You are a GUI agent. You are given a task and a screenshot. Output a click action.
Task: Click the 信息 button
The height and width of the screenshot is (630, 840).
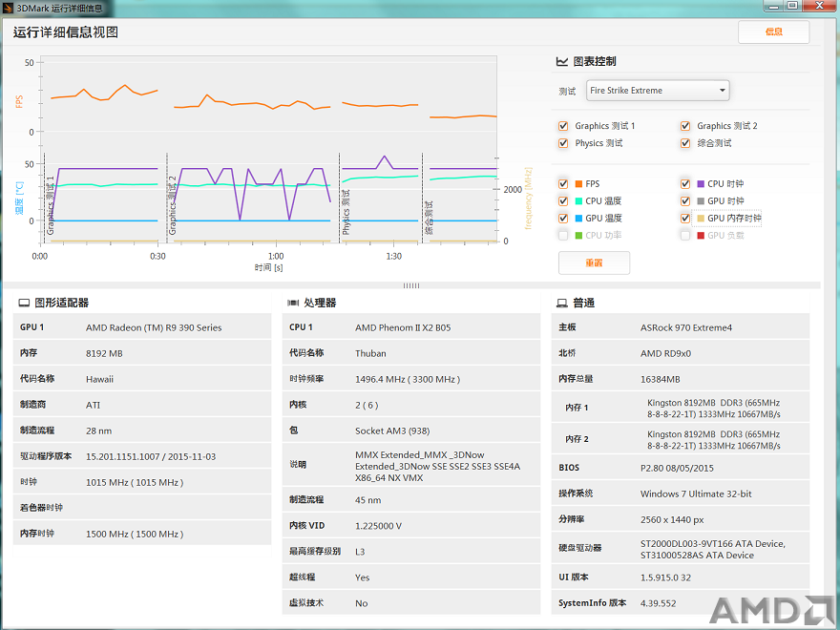tap(773, 32)
